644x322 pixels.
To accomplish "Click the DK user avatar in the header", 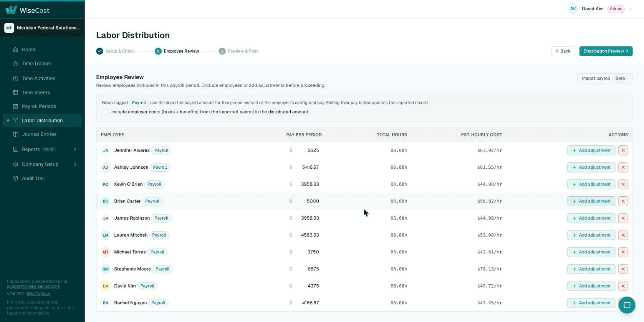I will [x=573, y=9].
